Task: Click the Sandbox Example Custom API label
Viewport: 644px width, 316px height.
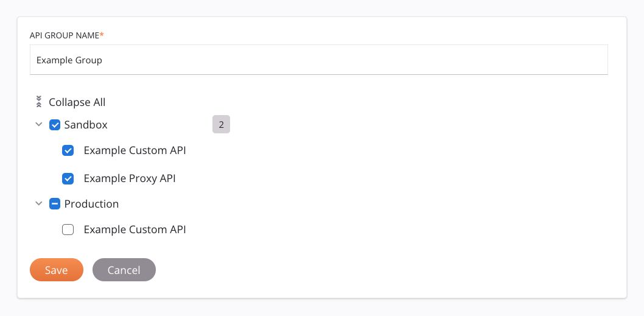Action: click(x=135, y=150)
